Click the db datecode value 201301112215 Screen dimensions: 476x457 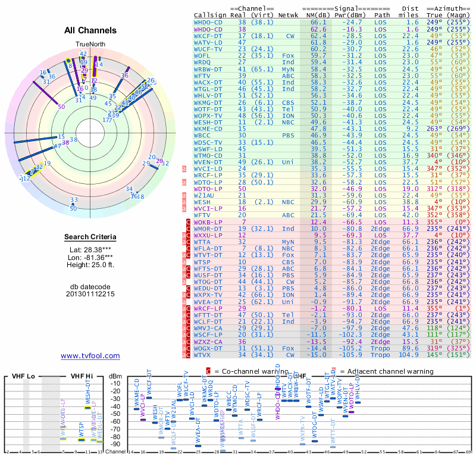pyautogui.click(x=90, y=294)
